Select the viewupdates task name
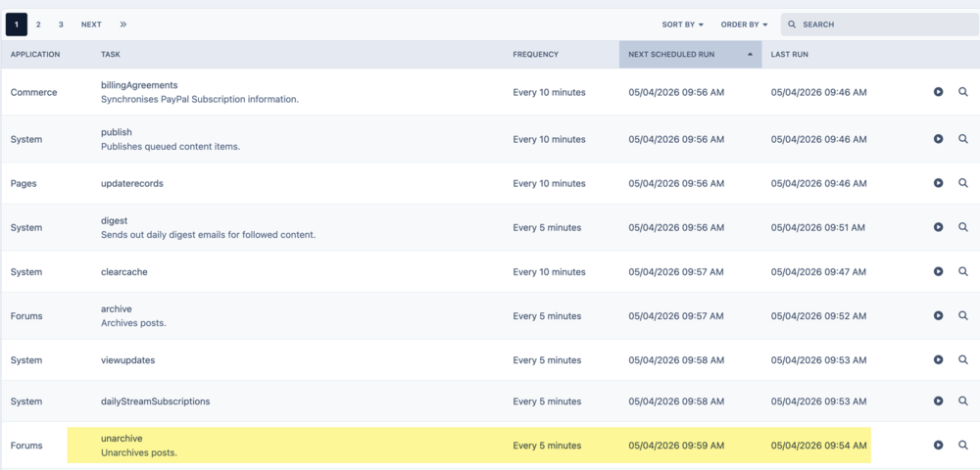 [x=127, y=360]
